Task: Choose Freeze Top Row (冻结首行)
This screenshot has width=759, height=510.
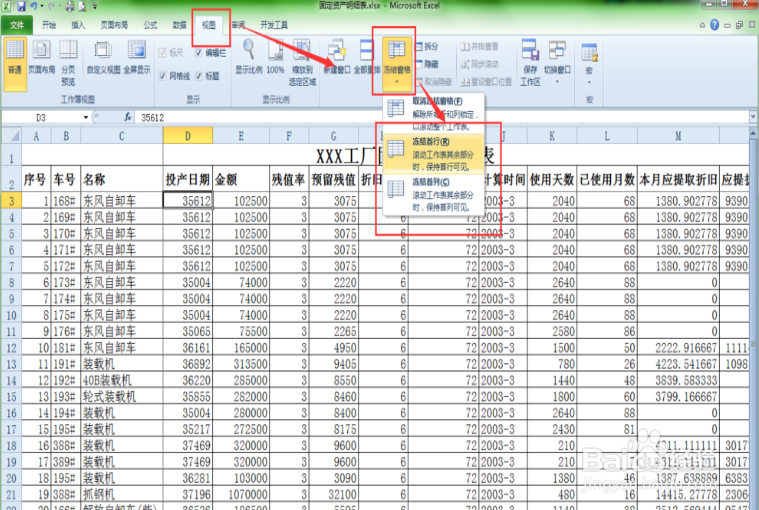Action: 434,153
